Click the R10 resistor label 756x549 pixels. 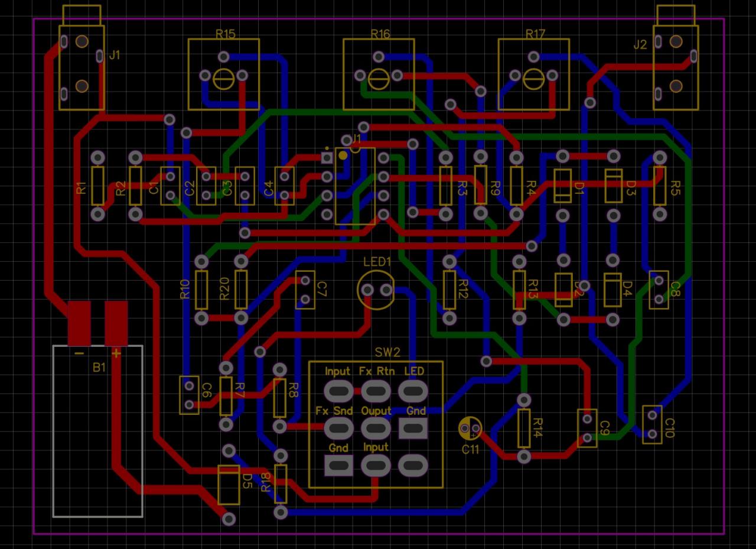(x=185, y=289)
